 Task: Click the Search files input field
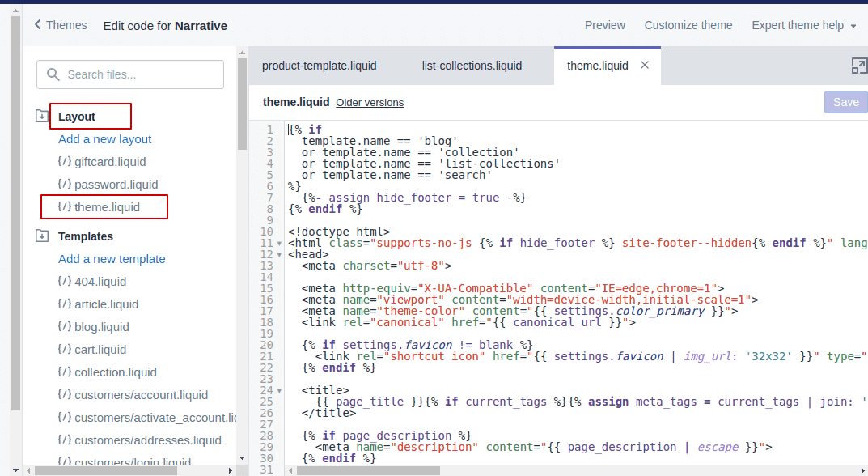point(130,74)
